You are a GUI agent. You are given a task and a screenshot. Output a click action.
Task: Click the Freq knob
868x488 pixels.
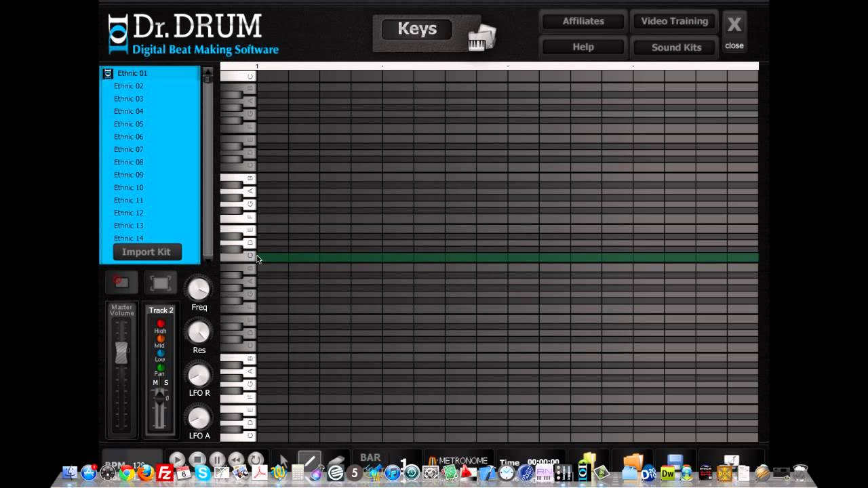[x=199, y=289]
